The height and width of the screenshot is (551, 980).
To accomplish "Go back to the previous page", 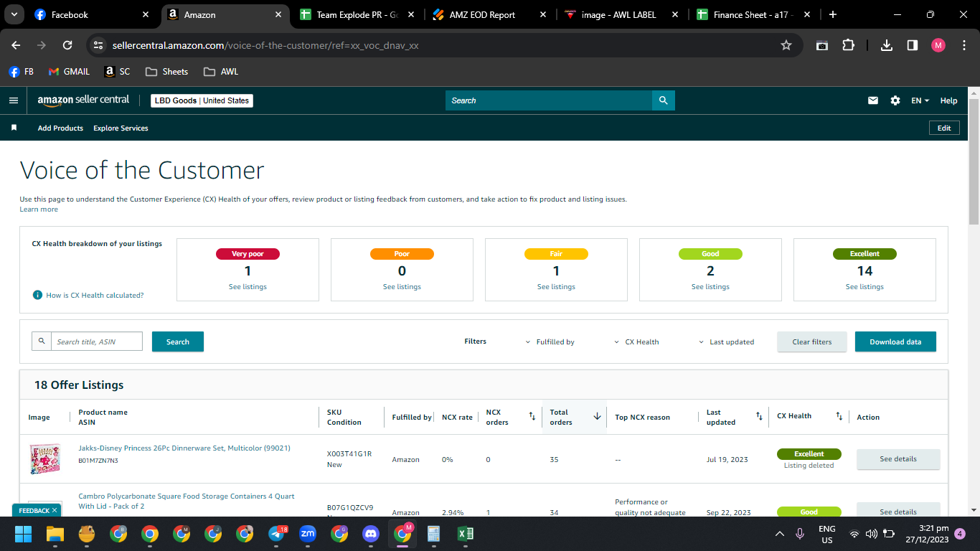I will 16,45.
